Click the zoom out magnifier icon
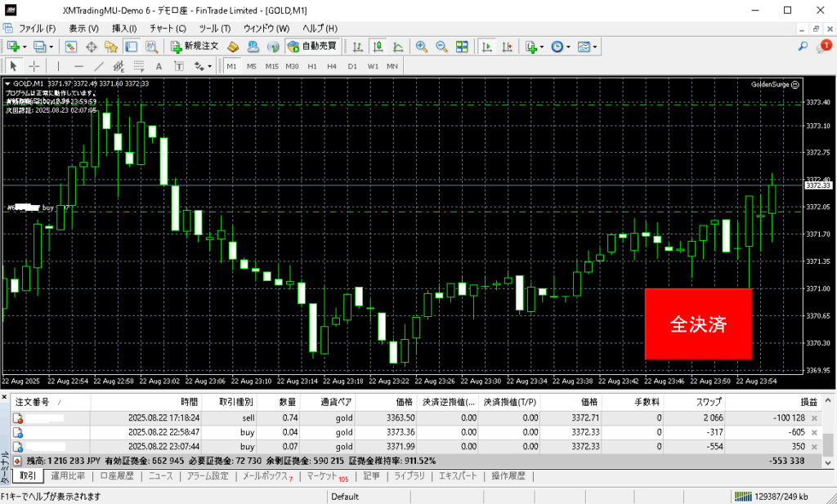The width and height of the screenshot is (837, 504). pos(441,47)
